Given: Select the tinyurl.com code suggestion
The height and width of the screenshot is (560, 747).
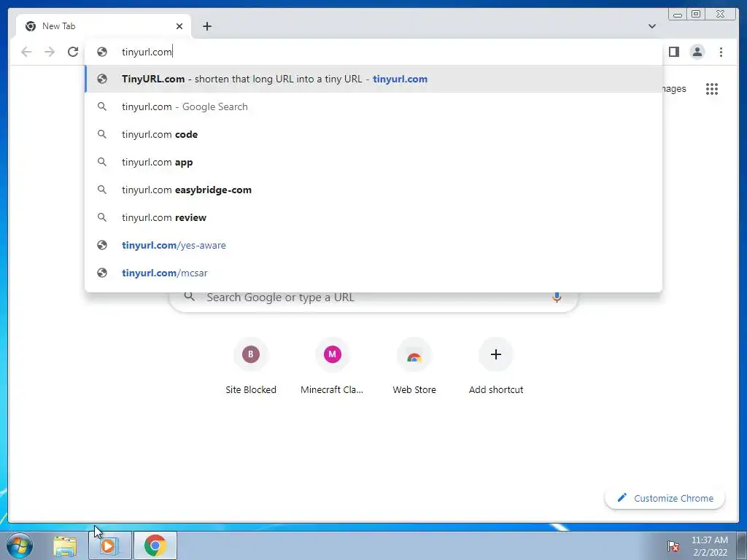Looking at the screenshot, I should (373, 134).
